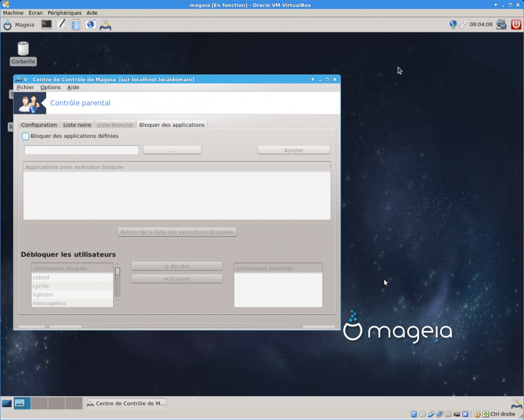This screenshot has height=420, width=524.
Task: Click the VirtualBox mouse integration status icon
Action: (478, 414)
